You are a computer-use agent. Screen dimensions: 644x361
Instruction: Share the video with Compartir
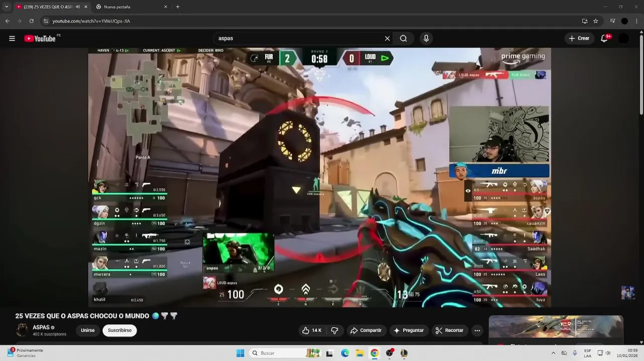coord(366,330)
